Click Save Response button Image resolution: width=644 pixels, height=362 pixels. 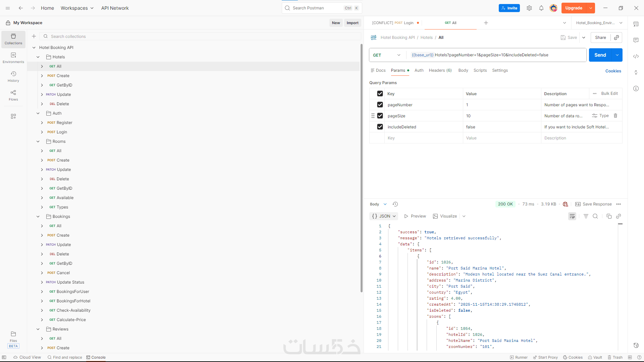593,204
